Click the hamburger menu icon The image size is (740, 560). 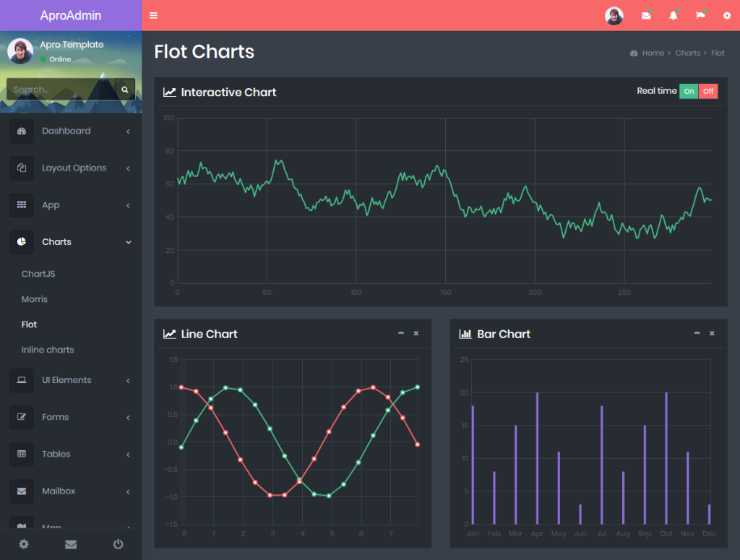tap(153, 16)
